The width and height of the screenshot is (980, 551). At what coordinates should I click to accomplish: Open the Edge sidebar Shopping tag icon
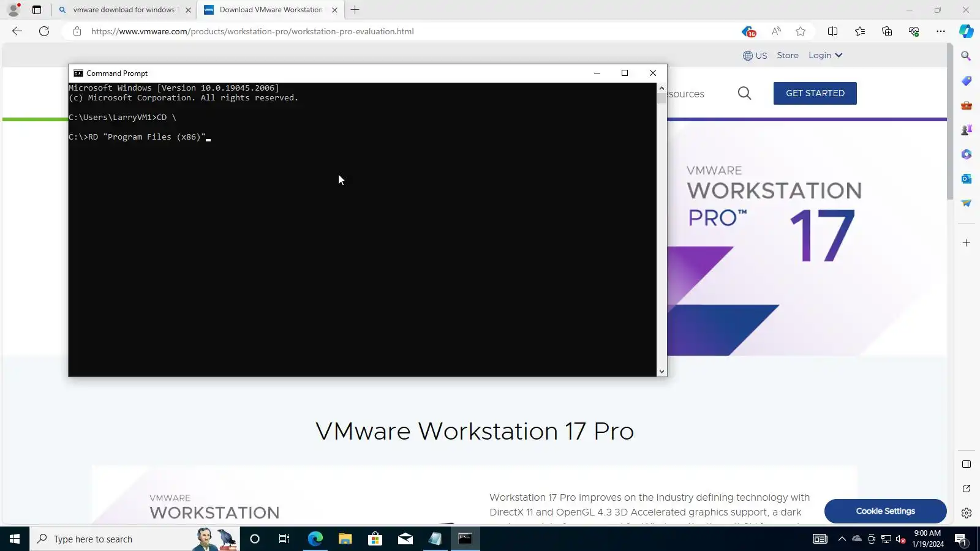967,81
